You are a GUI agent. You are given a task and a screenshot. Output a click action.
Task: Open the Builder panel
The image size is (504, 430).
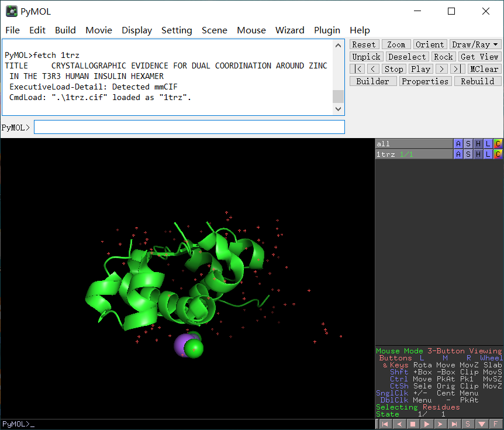pyautogui.click(x=373, y=81)
